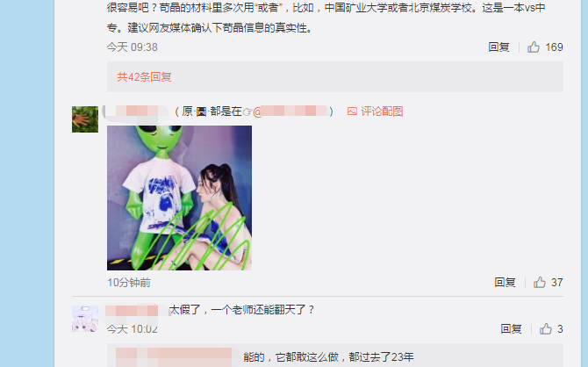
Task: Reply to the comment posted 今天 09:38
Action: [498, 47]
